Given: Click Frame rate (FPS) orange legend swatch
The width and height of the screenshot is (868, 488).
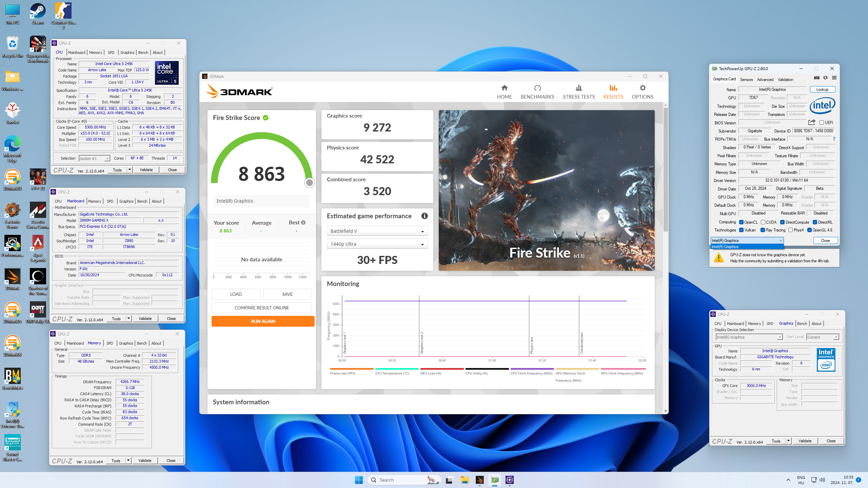Looking at the screenshot, I should [352, 369].
